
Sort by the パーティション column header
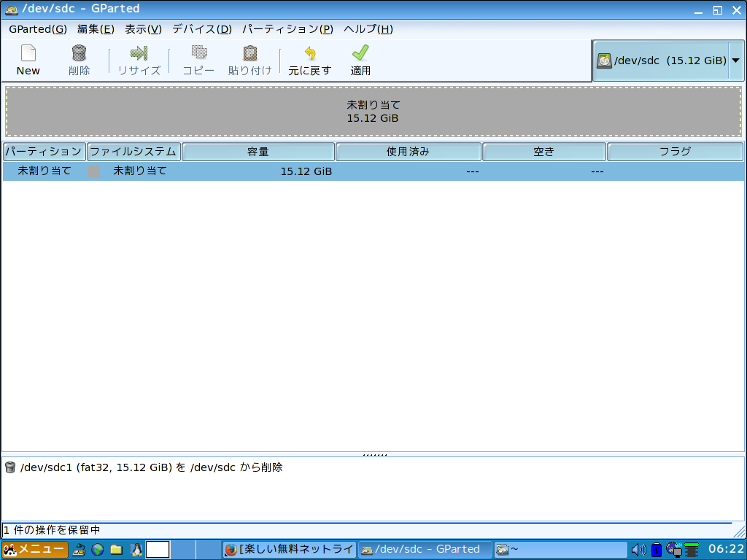[x=44, y=152]
